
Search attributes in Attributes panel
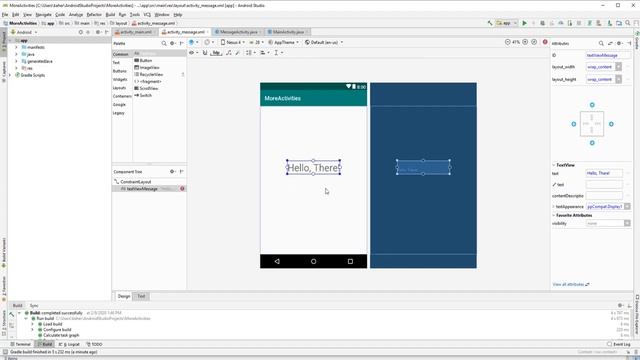coord(601,43)
